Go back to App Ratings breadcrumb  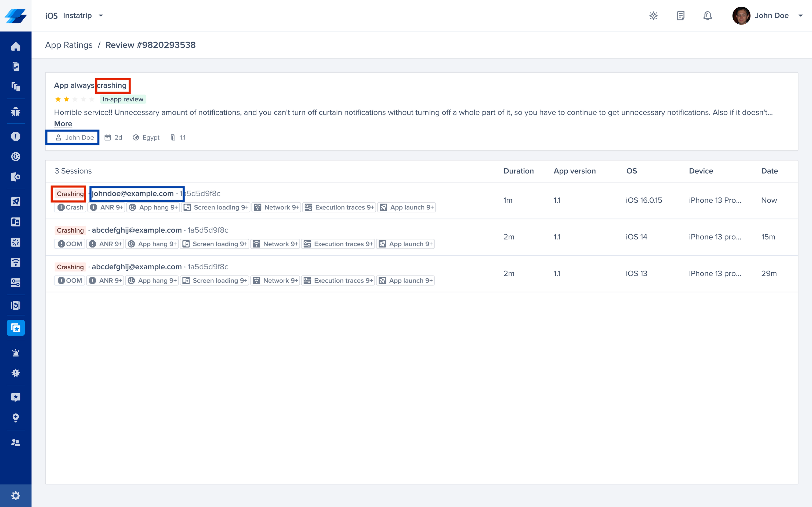69,45
